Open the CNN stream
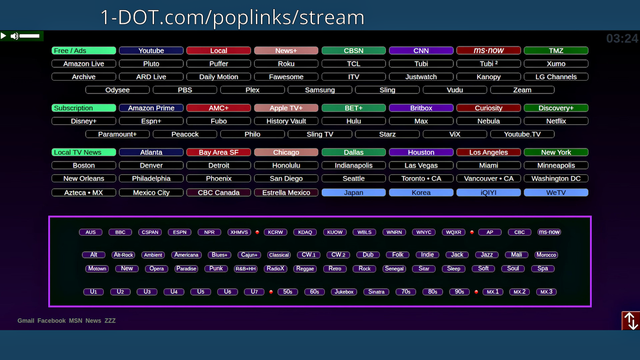This screenshot has height=360, width=640. click(x=421, y=51)
